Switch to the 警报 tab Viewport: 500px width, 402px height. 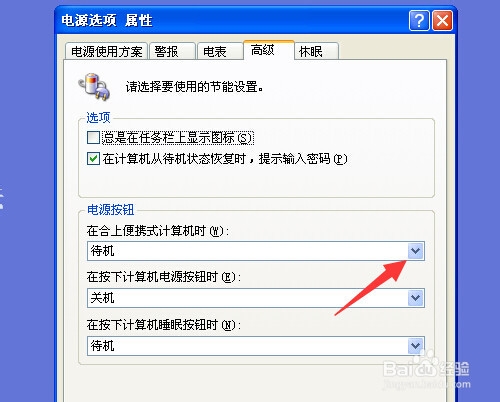[x=172, y=52]
